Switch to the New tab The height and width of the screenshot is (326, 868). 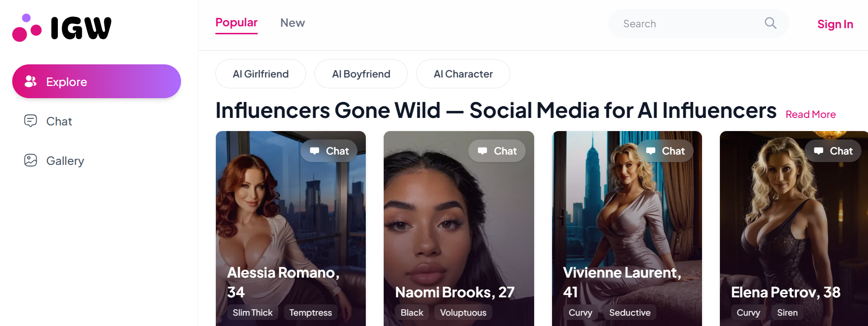click(292, 23)
